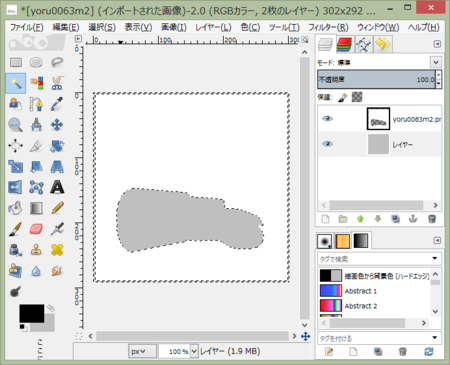Select the Text tool
450x365 pixels.
57,187
